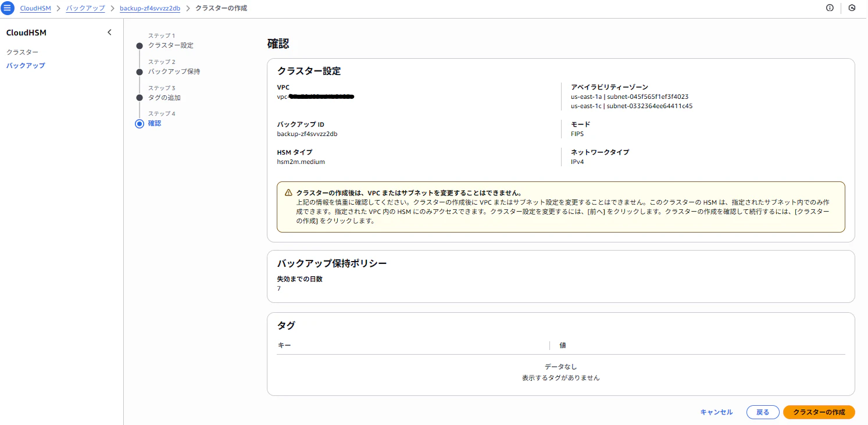Click the バックアップ保持ポリシー section heading
Screen dimensions: 868x425
pos(332,263)
